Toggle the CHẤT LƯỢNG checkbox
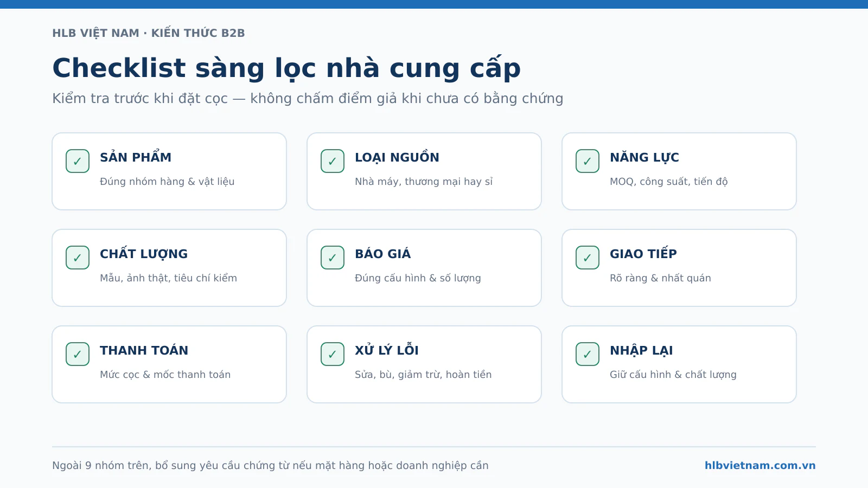The width and height of the screenshot is (868, 488). point(78,258)
